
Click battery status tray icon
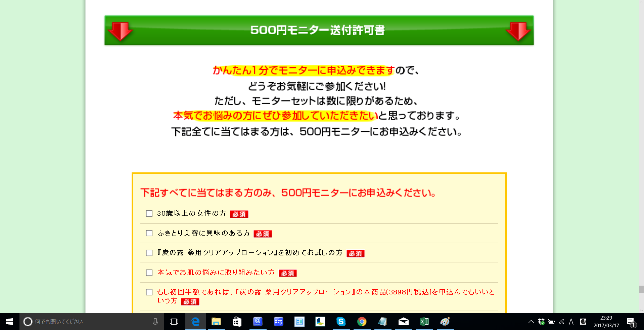551,322
